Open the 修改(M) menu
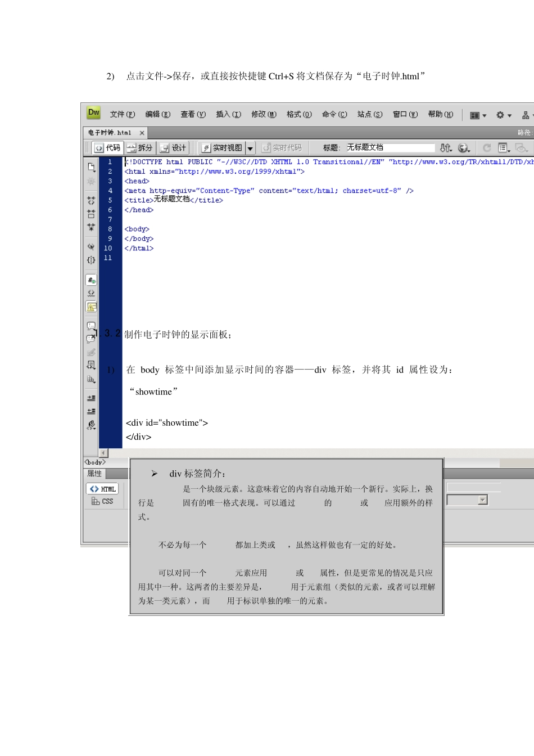This screenshot has height=756, width=534. [x=264, y=114]
